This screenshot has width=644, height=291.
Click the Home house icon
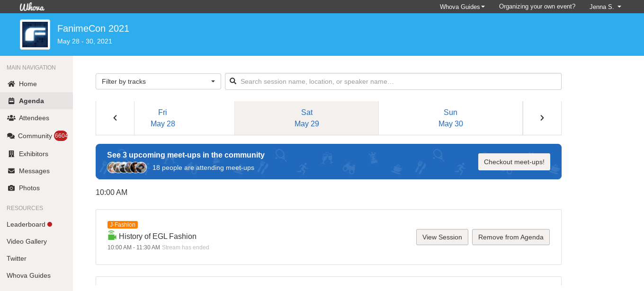[11, 84]
